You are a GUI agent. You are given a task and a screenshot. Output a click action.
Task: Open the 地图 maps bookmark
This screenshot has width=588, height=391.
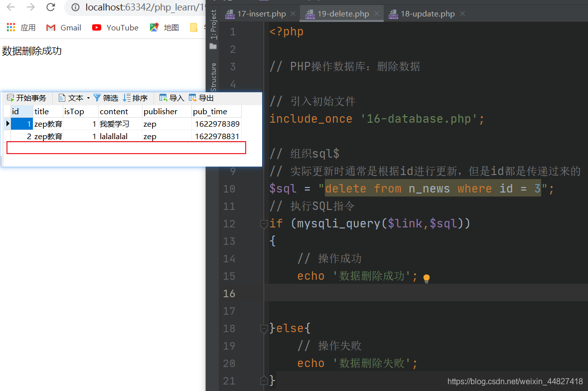pyautogui.click(x=164, y=27)
